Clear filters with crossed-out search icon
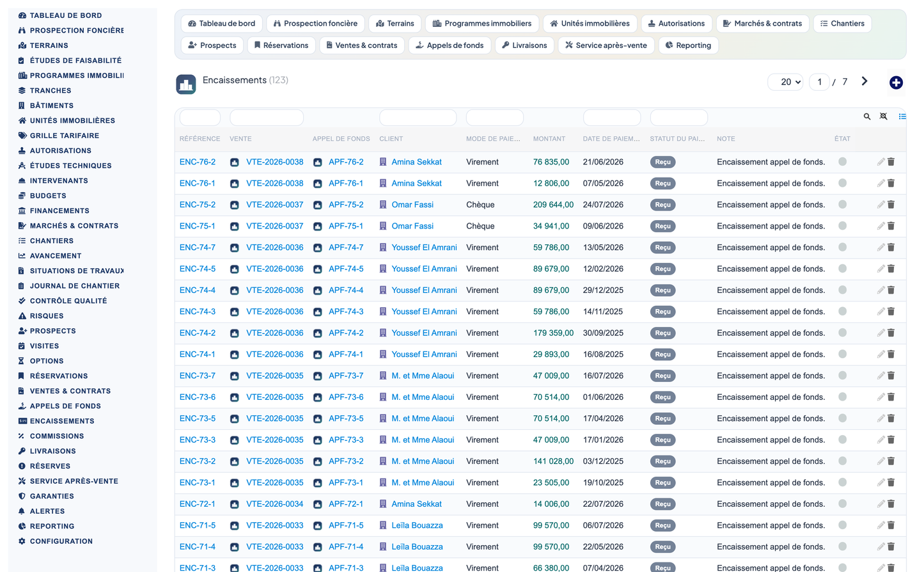924x572 pixels. (884, 116)
